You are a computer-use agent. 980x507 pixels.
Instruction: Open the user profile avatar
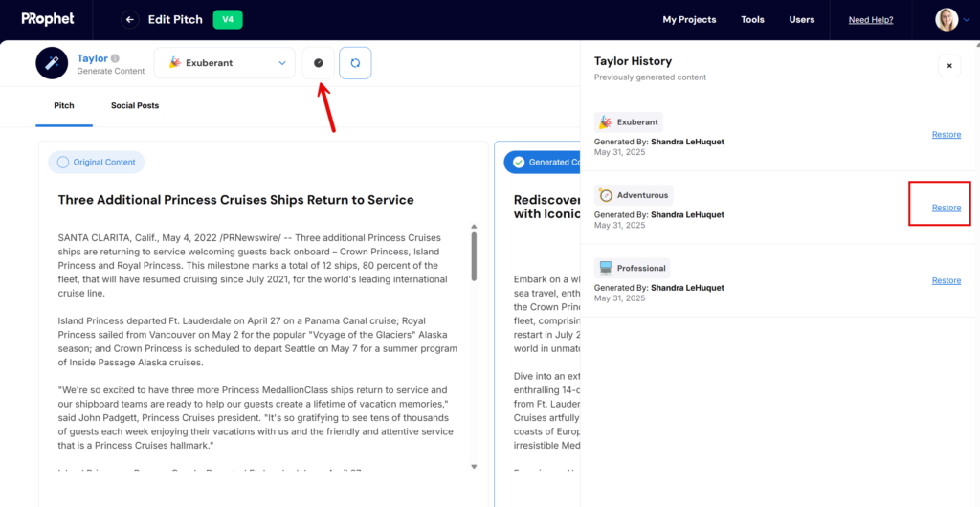pos(947,20)
